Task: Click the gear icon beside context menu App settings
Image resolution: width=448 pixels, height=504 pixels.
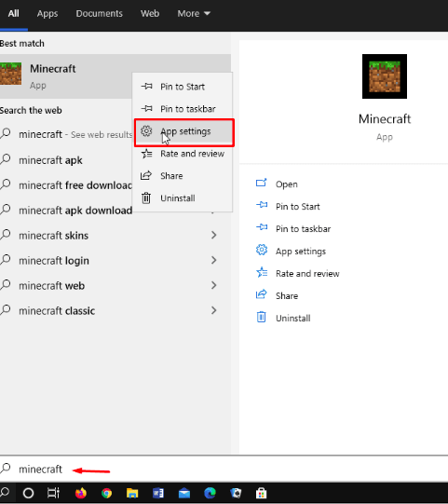Action: [x=146, y=130]
